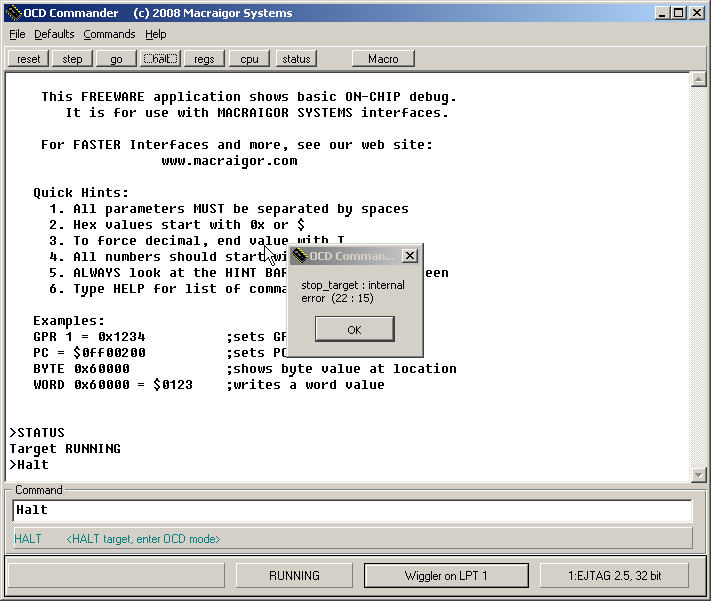711x601 pixels.
Task: Click the scrollbar down arrow
Action: pos(698,474)
